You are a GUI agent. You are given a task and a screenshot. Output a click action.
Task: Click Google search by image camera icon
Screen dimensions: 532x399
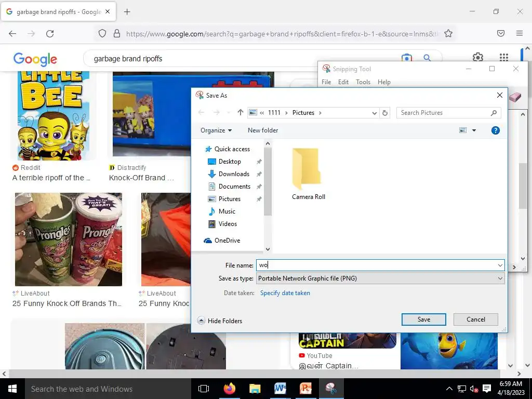pyautogui.click(x=406, y=58)
